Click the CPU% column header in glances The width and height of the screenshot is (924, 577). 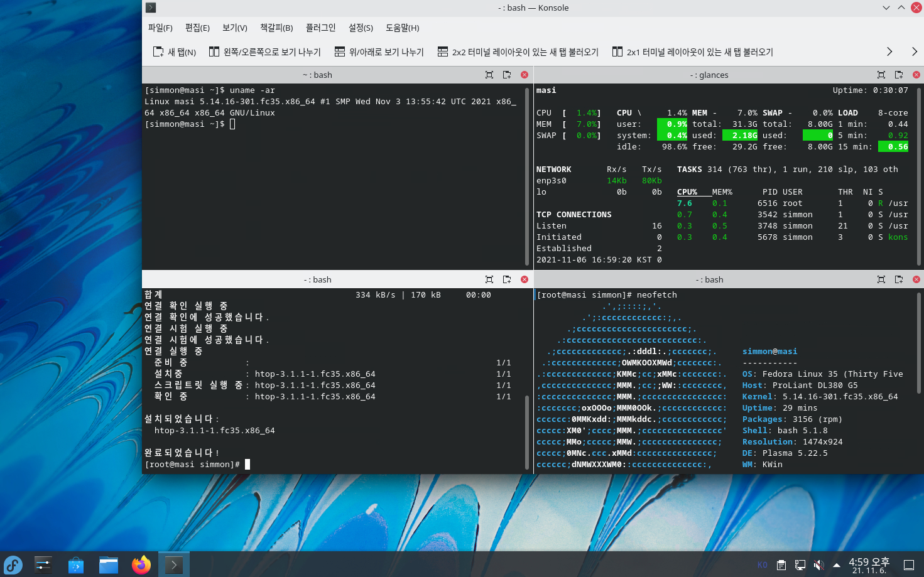[687, 192]
